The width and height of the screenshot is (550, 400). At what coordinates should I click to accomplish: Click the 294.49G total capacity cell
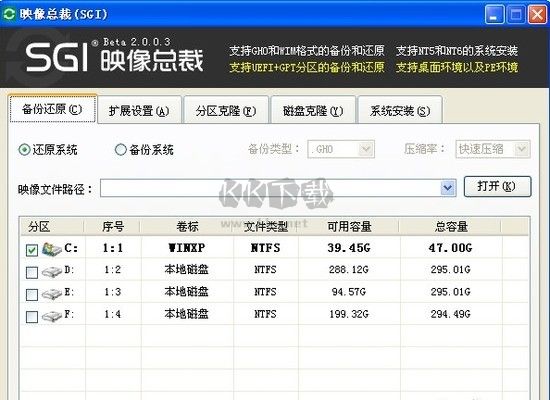[451, 314]
